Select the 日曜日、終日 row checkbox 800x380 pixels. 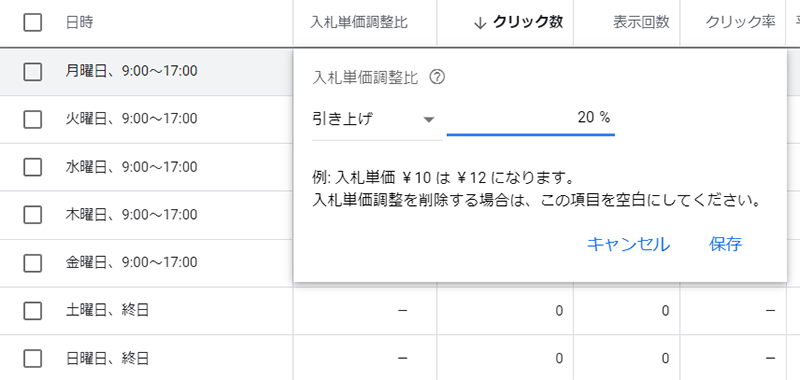coord(33,359)
